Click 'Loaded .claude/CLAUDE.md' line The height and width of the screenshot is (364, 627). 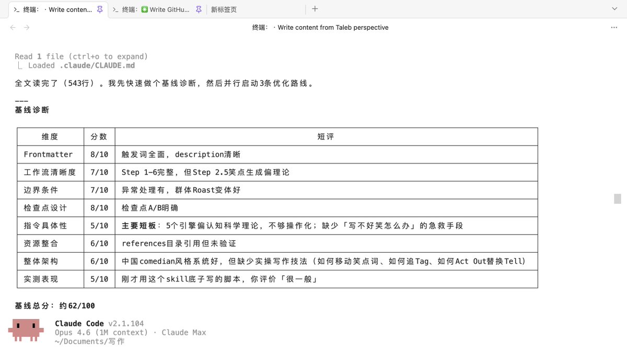[82, 65]
